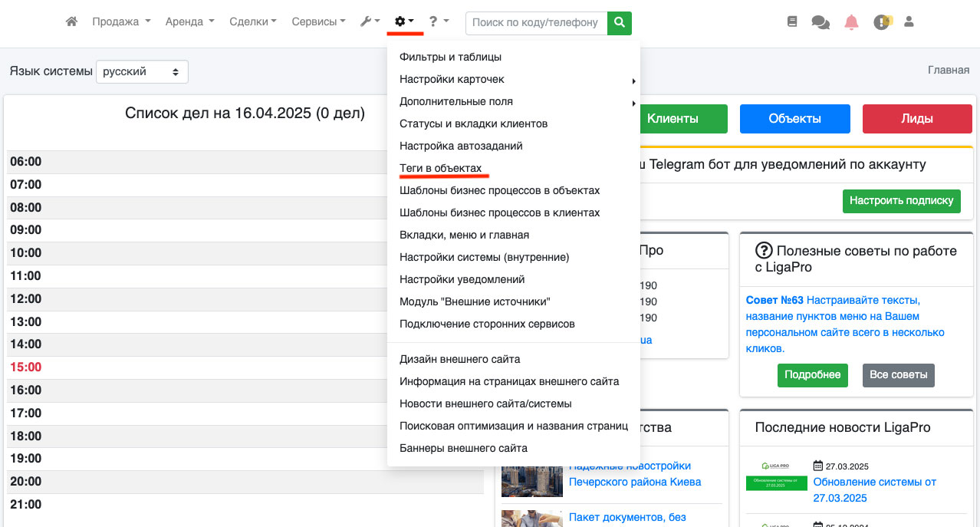This screenshot has width=980, height=527.
Task: Choose Фильтры и таблицы from menu
Action: [x=450, y=57]
